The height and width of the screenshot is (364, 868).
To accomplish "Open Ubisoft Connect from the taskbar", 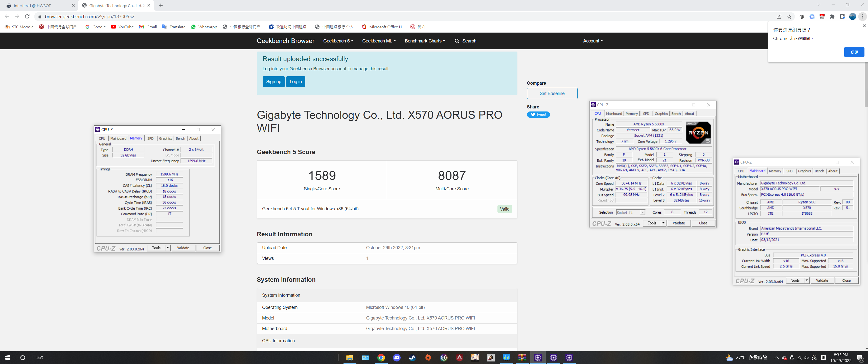I will [x=444, y=358].
